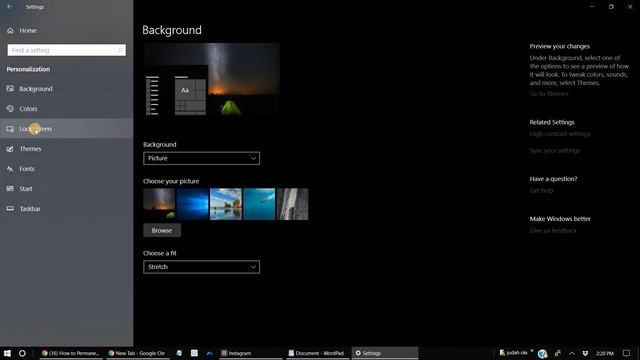Select the underwater swimmer picture thumbnail
Screen dimensions: 640x360
coord(259,204)
